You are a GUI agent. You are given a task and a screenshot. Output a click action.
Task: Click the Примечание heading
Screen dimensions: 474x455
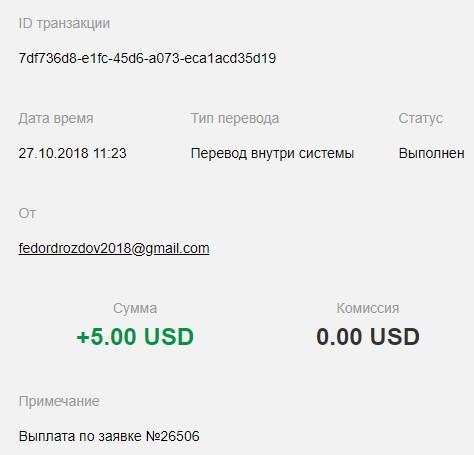coord(59,401)
